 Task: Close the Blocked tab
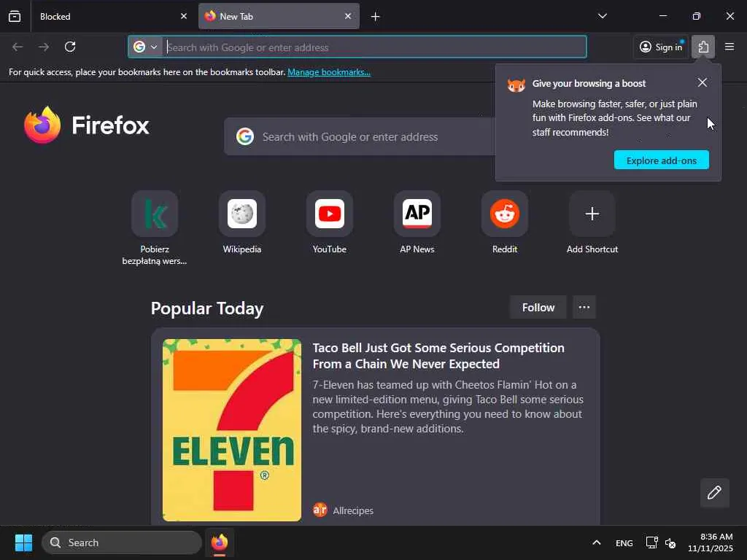coord(183,16)
